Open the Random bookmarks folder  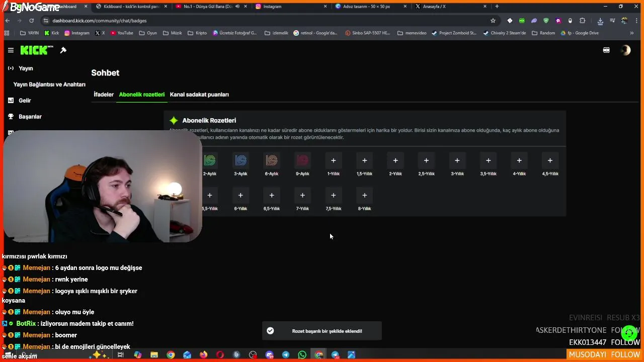pyautogui.click(x=543, y=33)
